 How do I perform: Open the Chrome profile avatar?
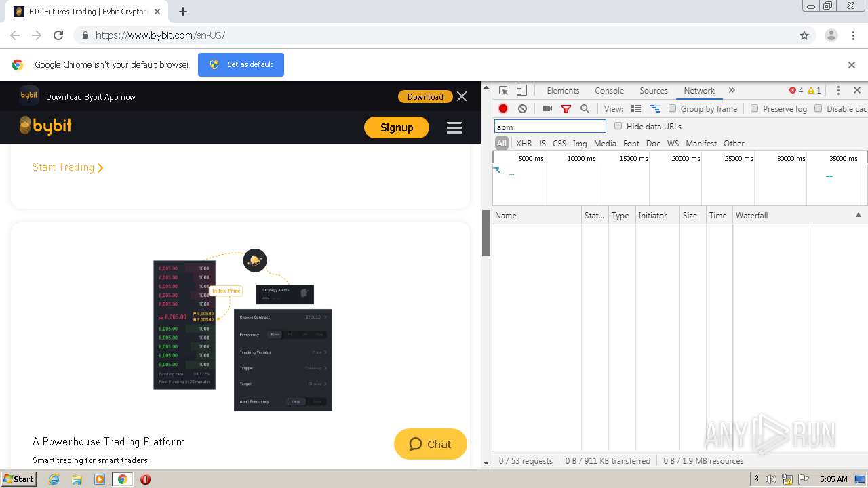coord(831,35)
